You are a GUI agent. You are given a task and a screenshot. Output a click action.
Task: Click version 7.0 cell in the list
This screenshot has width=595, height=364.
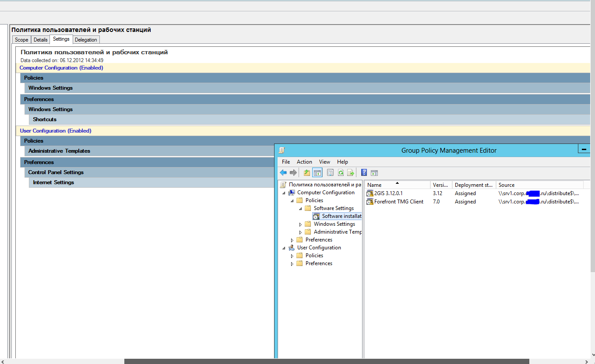[436, 202]
